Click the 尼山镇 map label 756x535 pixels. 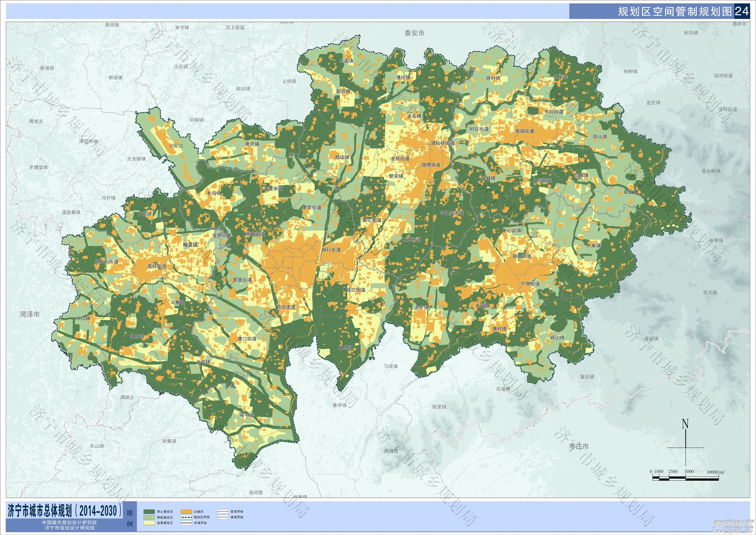631,192
